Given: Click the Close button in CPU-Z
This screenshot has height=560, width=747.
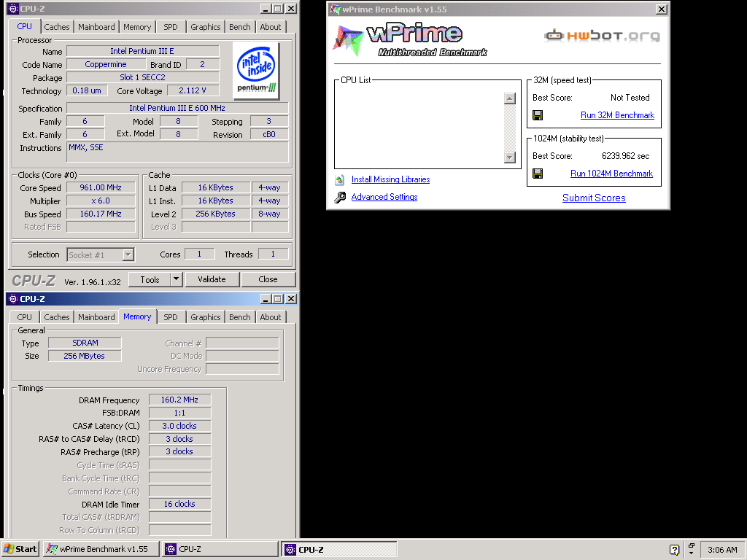Looking at the screenshot, I should click(268, 279).
